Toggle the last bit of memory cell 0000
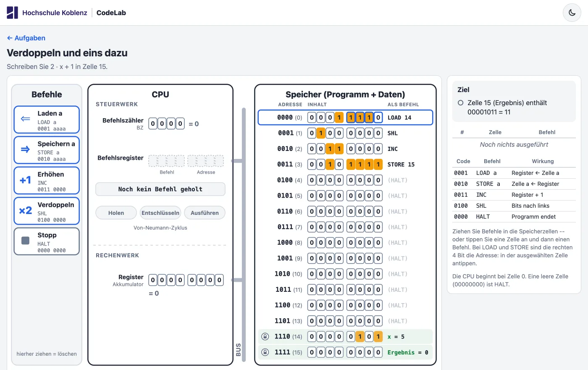Image resolution: width=588 pixels, height=370 pixels. [x=378, y=117]
